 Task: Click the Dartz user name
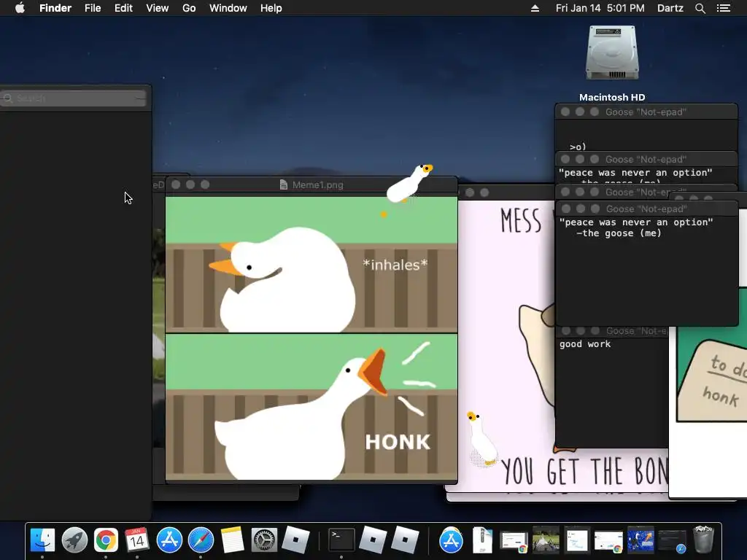click(x=670, y=8)
